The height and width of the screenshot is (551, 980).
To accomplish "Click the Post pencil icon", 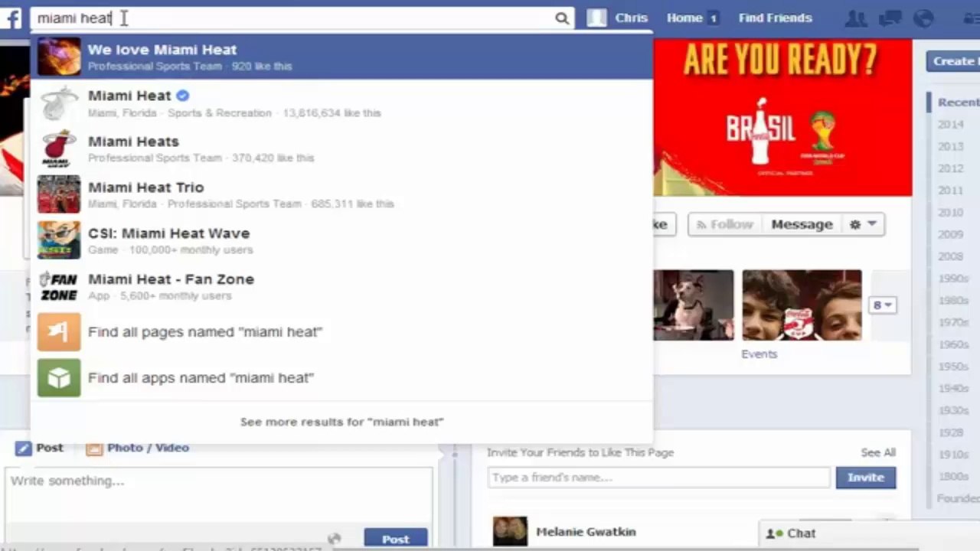I will pyautogui.click(x=23, y=448).
